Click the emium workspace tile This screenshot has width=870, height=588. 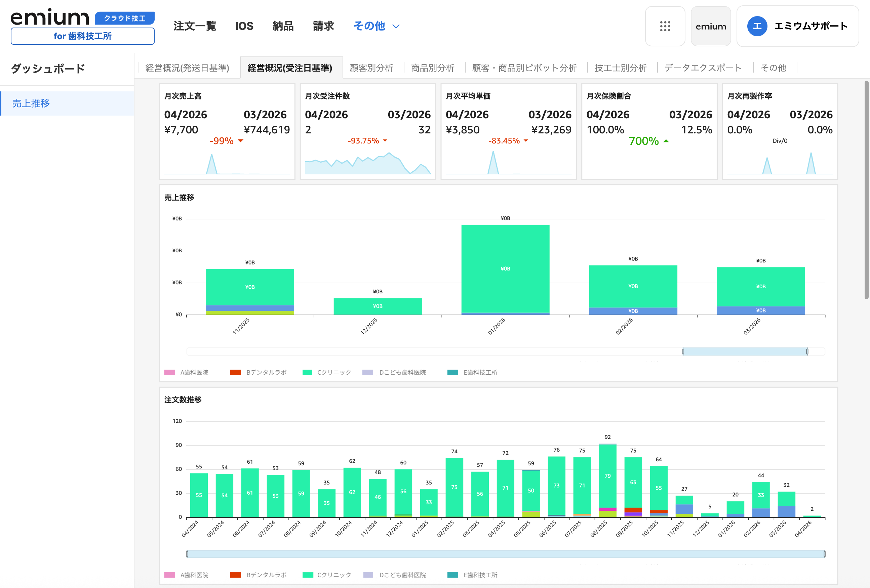711,26
